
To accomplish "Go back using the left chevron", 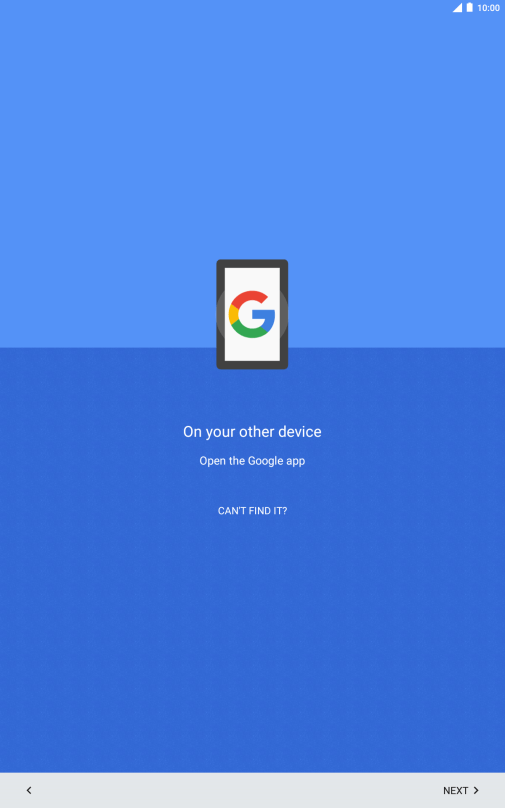I will tap(29, 790).
